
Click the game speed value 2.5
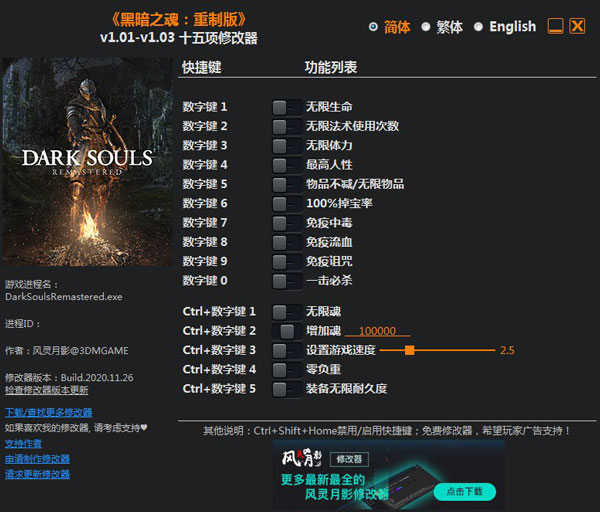pyautogui.click(x=507, y=351)
